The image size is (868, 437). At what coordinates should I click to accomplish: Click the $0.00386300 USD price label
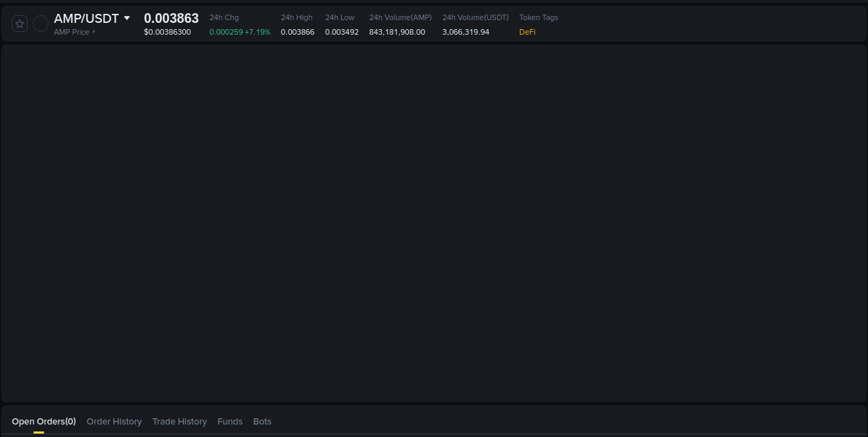tap(167, 32)
